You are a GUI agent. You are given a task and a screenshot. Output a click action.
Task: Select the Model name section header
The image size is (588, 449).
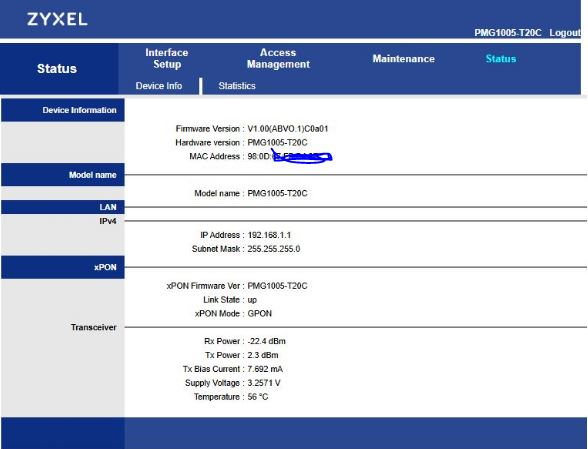pos(63,175)
